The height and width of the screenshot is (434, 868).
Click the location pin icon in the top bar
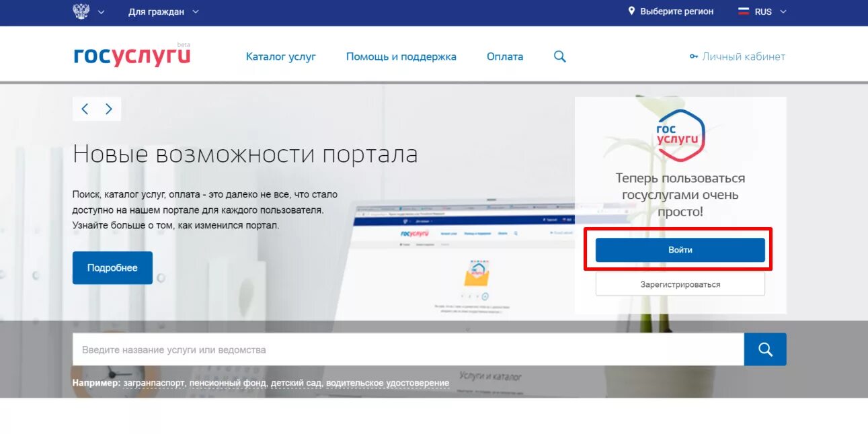(631, 11)
